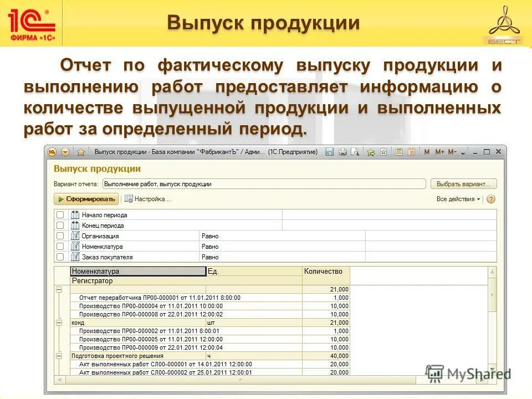Click the Начало периода value field
Viewport: 532px width, 399px height.
[x=390, y=215]
